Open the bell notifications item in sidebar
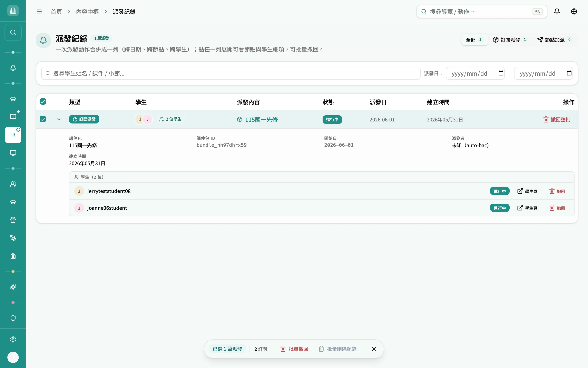Viewport: 588px width, 368px height. click(x=13, y=68)
